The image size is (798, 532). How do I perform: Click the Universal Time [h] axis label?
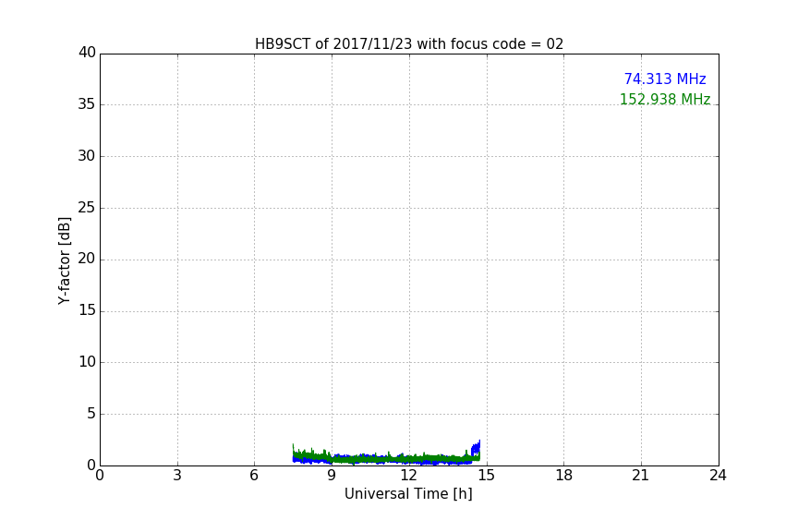coord(408,494)
